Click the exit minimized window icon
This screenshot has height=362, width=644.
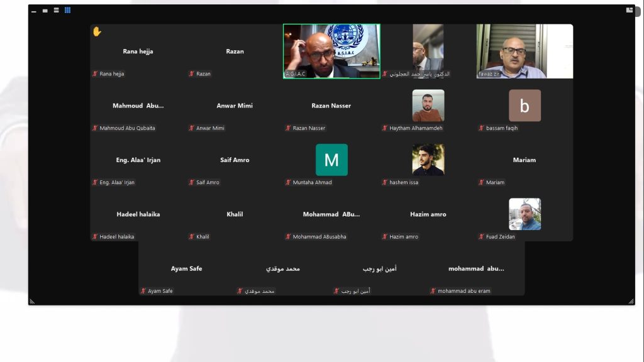click(x=629, y=10)
